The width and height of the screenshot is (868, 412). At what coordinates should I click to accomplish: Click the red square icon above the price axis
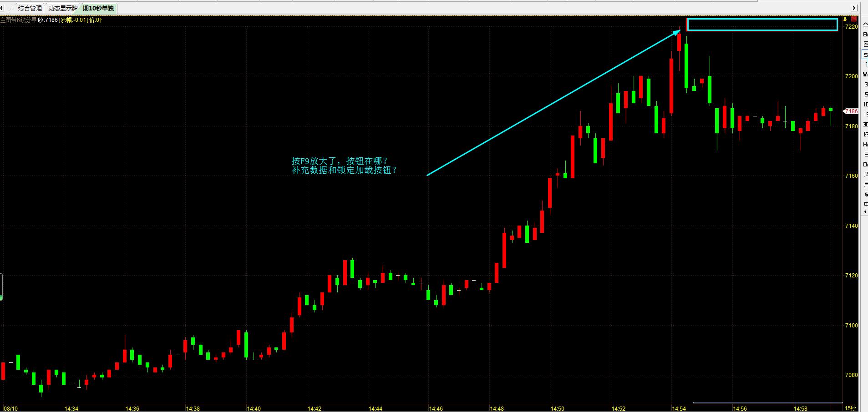(x=854, y=19)
